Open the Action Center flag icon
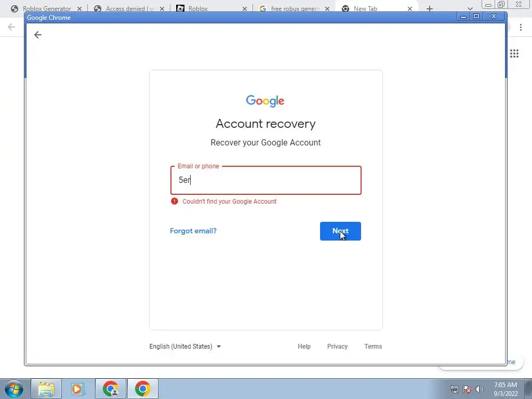Viewport: 532px width, 399px height. point(467,389)
